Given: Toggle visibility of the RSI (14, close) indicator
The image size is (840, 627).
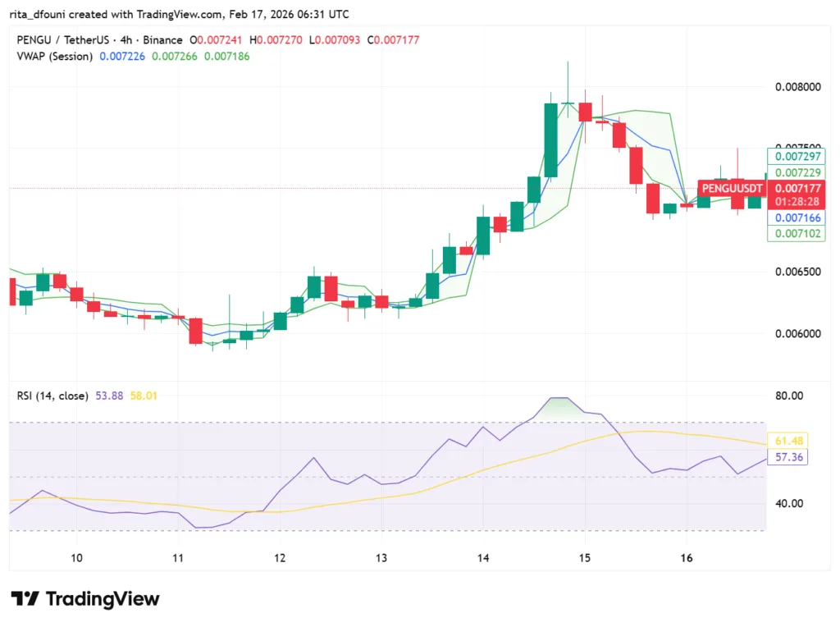Looking at the screenshot, I should tap(53, 396).
